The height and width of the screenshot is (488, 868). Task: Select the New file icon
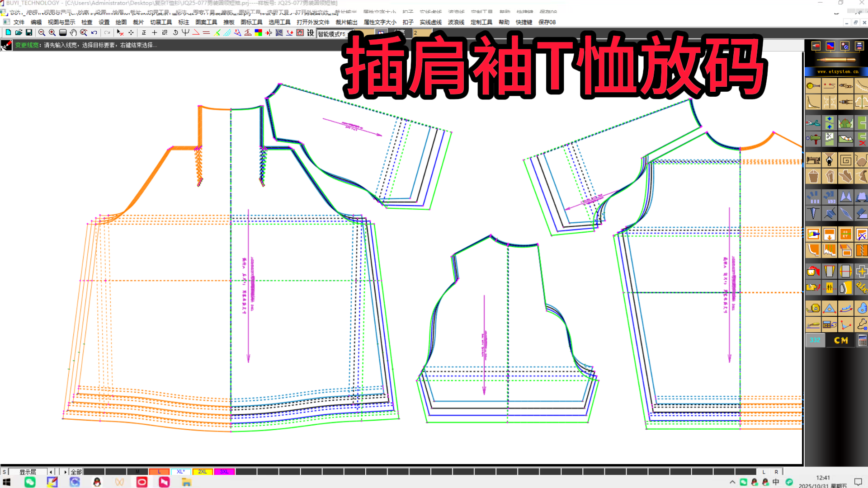click(x=8, y=33)
